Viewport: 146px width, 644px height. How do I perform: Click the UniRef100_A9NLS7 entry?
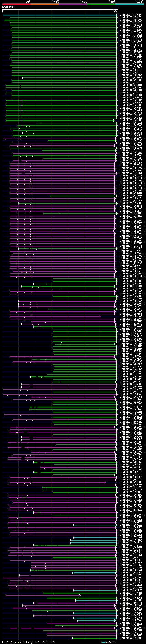tap(131, 48)
